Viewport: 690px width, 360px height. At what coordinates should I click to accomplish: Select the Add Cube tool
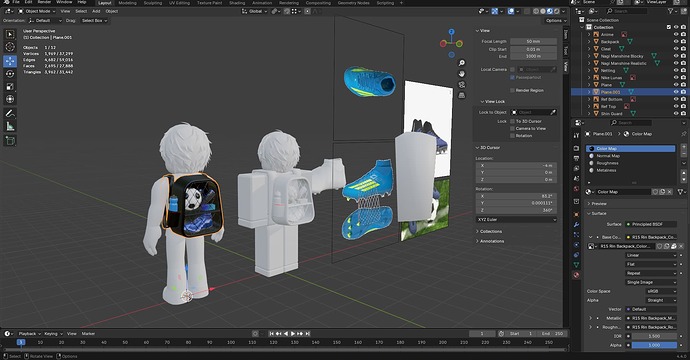click(10, 140)
